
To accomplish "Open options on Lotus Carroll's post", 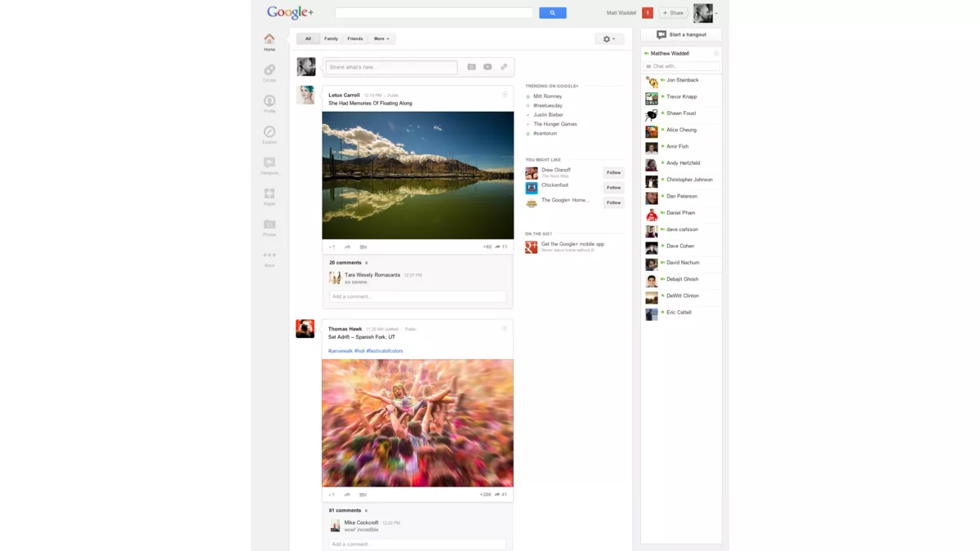I will coord(505,96).
